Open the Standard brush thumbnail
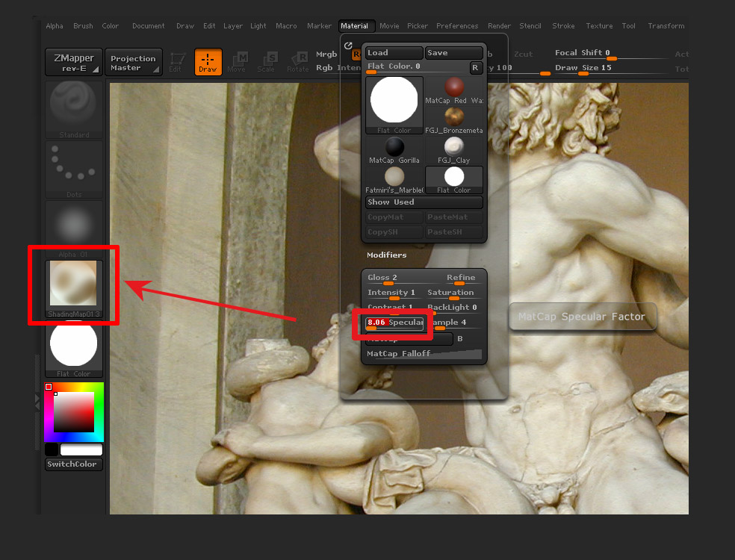The width and height of the screenshot is (735, 560). 74,110
